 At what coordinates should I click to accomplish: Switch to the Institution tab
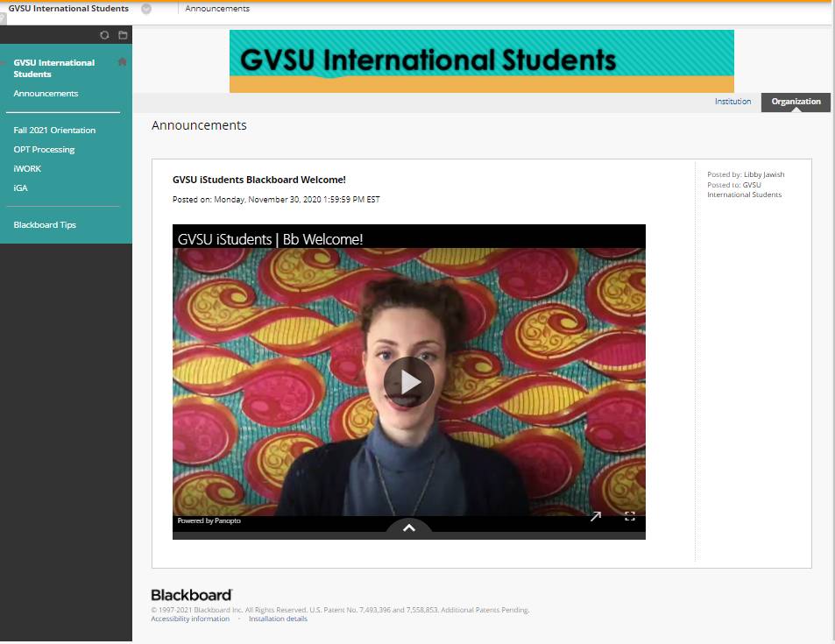click(732, 102)
